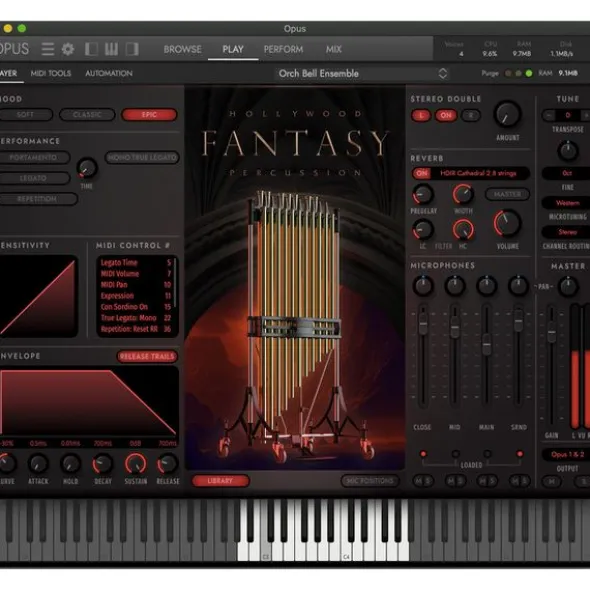Enable the Classic mood

(x=87, y=115)
